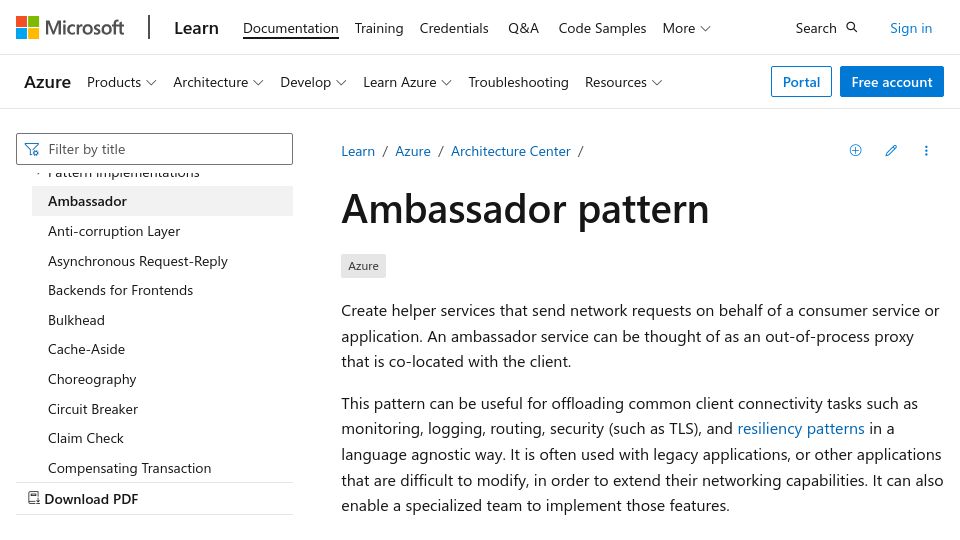Image resolution: width=960 pixels, height=540 pixels.
Task: Click the filter funnel icon
Action: [32, 149]
